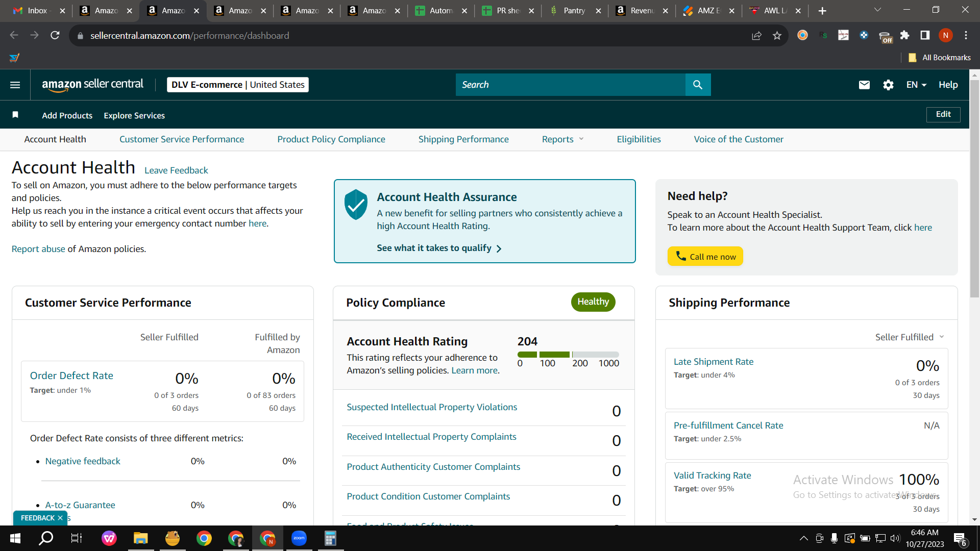Open the browser tab search chevron
980x551 pixels.
(x=877, y=10)
